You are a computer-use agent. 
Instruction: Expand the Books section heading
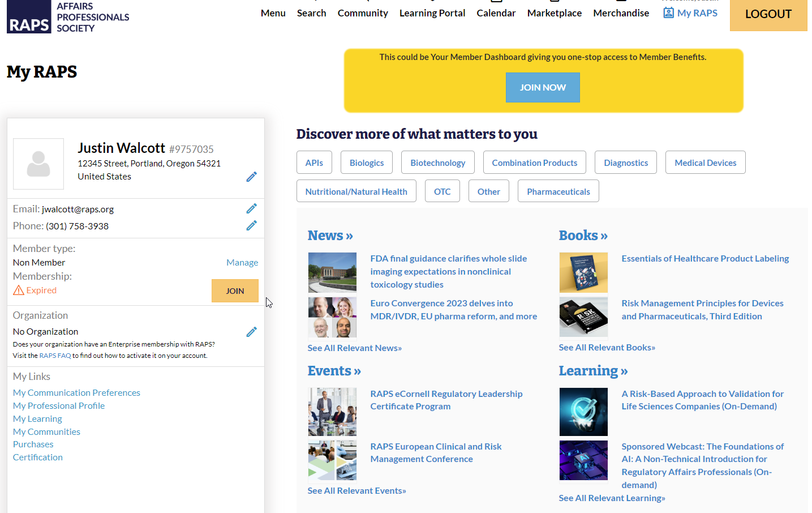point(583,236)
